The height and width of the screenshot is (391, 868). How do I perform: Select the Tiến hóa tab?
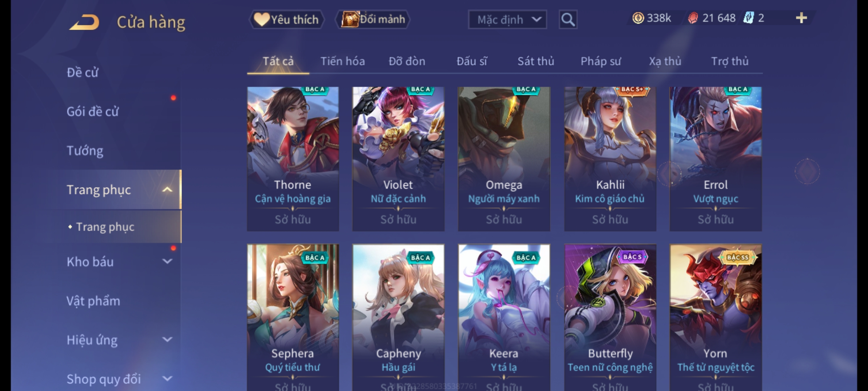342,61
